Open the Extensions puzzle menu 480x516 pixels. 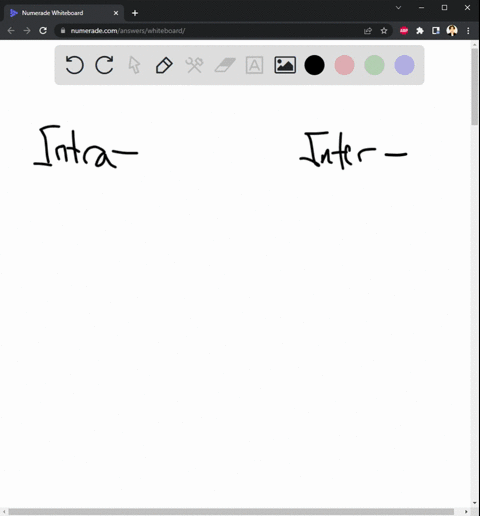point(420,31)
